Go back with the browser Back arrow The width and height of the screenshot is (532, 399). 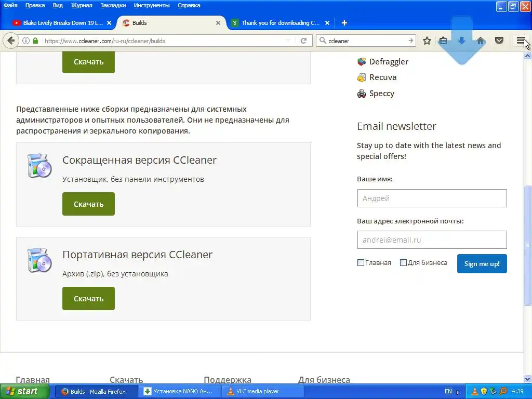click(11, 41)
